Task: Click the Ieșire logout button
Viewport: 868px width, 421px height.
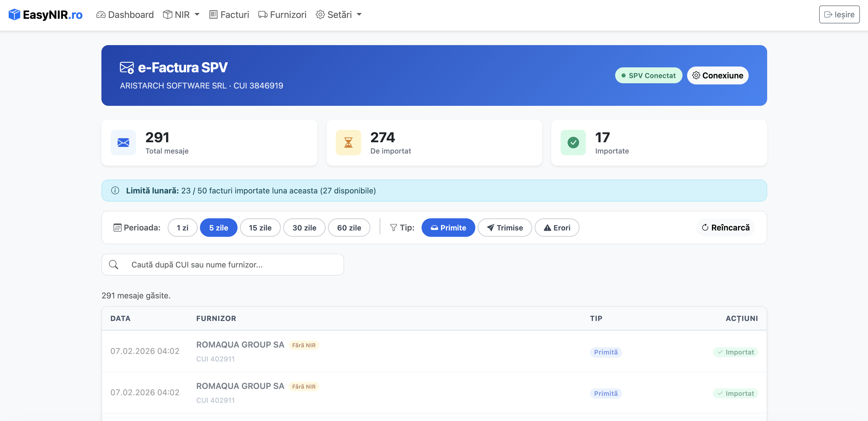Action: (x=839, y=14)
